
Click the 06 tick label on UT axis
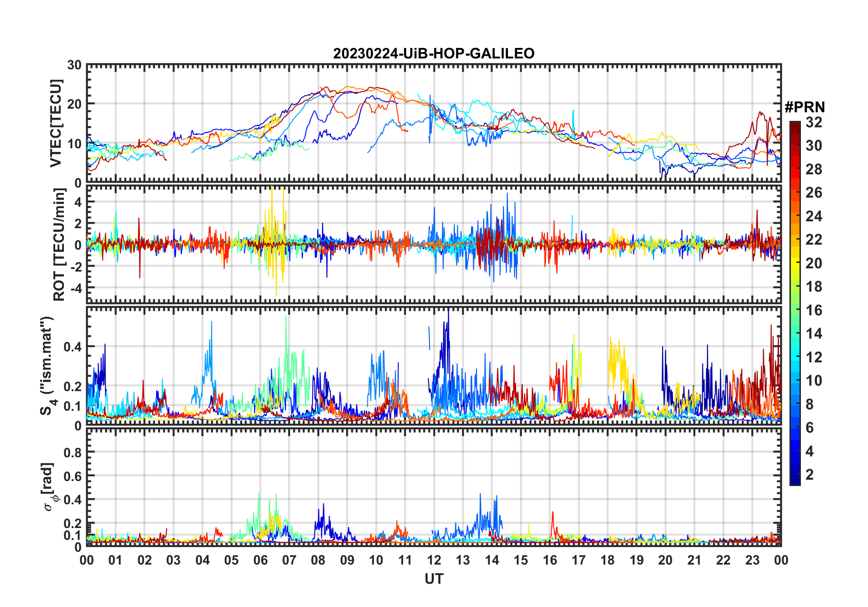260,560
